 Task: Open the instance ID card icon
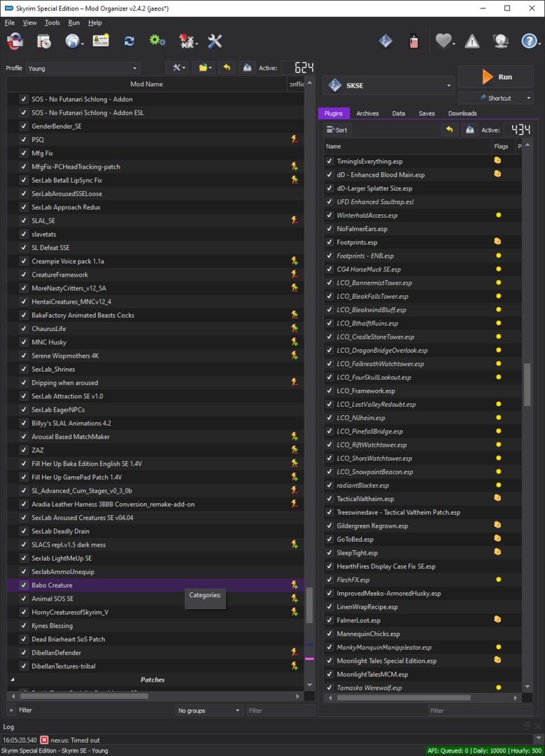(101, 41)
